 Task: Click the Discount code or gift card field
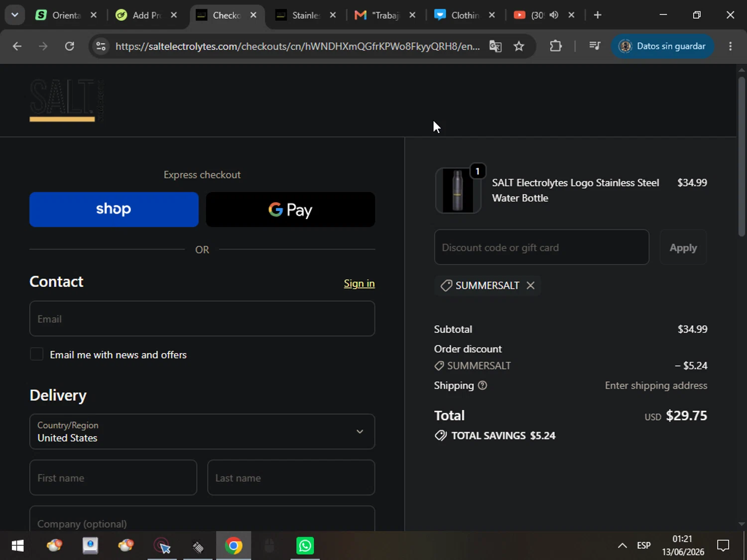coord(541,247)
